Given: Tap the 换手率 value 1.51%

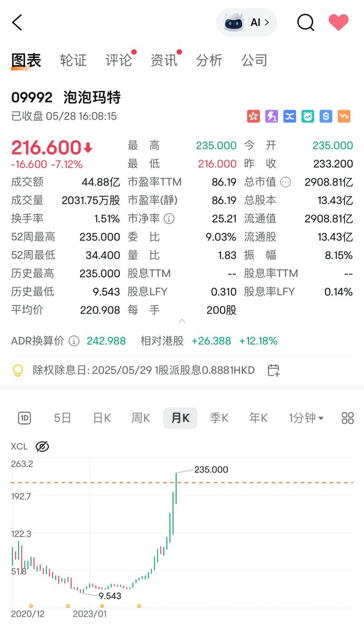Looking at the screenshot, I should [106, 218].
